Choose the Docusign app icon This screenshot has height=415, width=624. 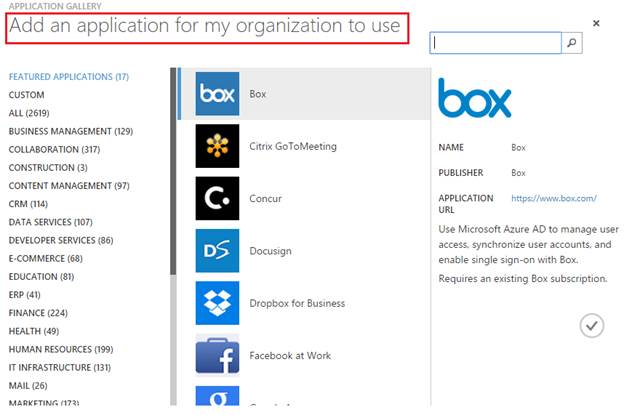pyautogui.click(x=217, y=251)
